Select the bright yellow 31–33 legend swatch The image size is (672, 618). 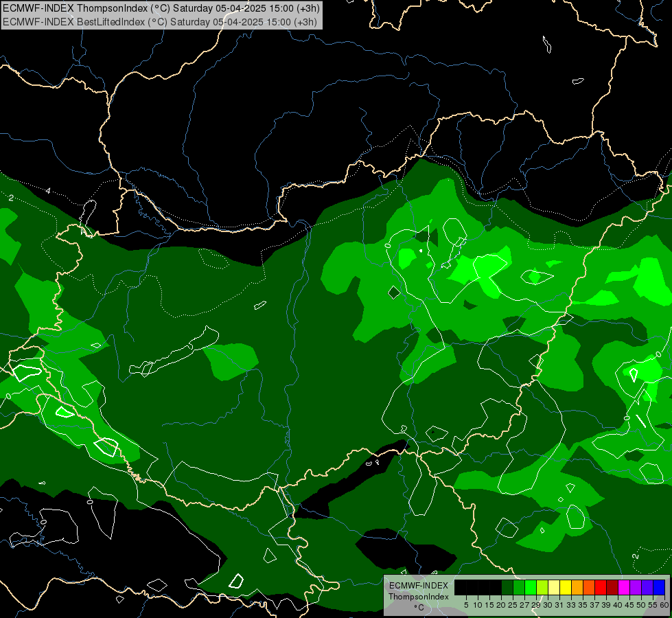[566, 587]
